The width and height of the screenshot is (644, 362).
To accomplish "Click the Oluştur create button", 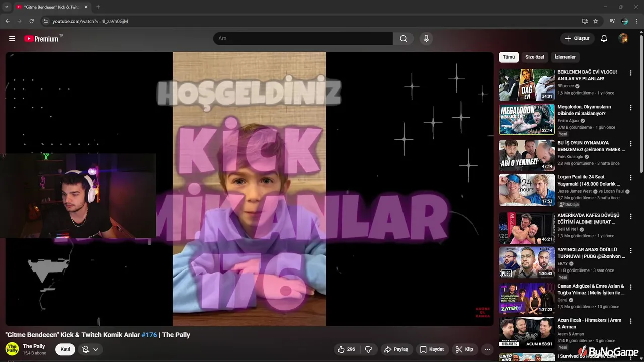I will coord(577,39).
